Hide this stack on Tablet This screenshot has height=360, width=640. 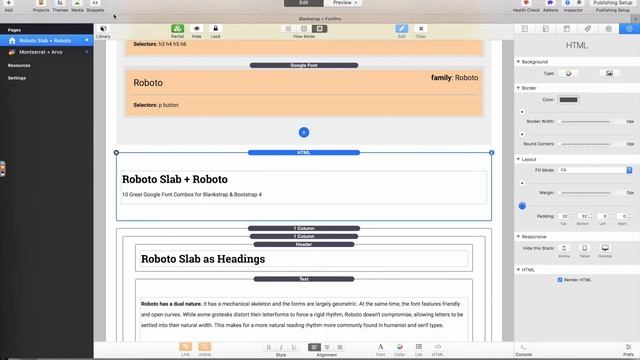(x=584, y=248)
